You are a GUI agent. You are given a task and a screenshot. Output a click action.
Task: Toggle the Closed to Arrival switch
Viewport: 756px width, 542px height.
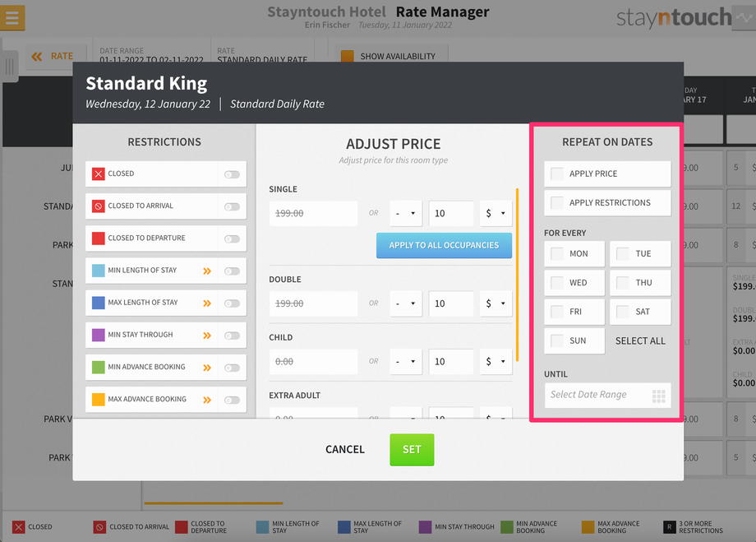232,207
